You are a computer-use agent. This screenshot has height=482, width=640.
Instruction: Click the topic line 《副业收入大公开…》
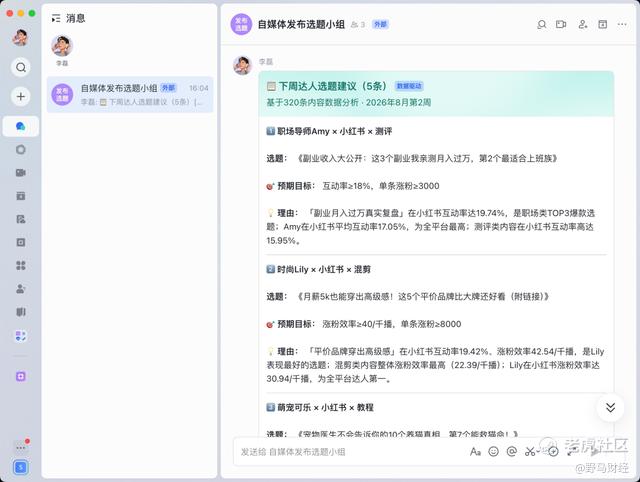tap(426, 158)
